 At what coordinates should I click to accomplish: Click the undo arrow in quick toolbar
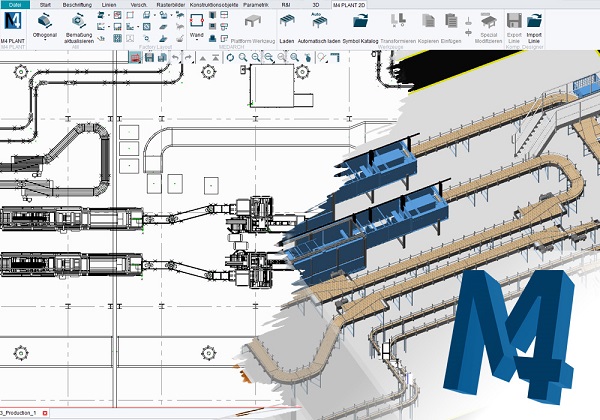coord(175,57)
